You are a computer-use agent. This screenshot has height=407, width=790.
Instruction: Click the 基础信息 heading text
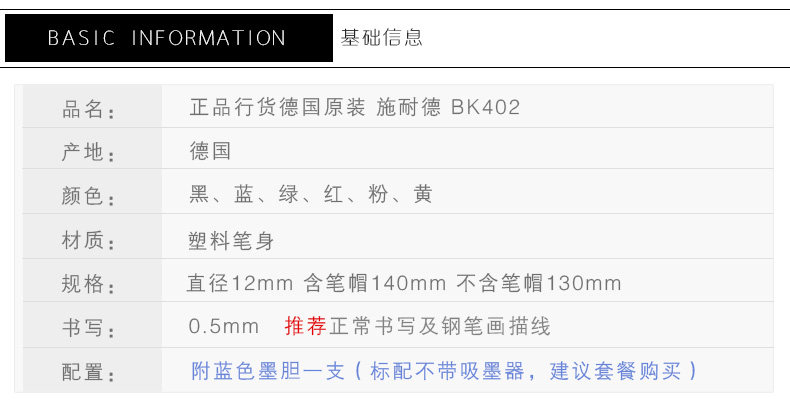click(x=382, y=38)
